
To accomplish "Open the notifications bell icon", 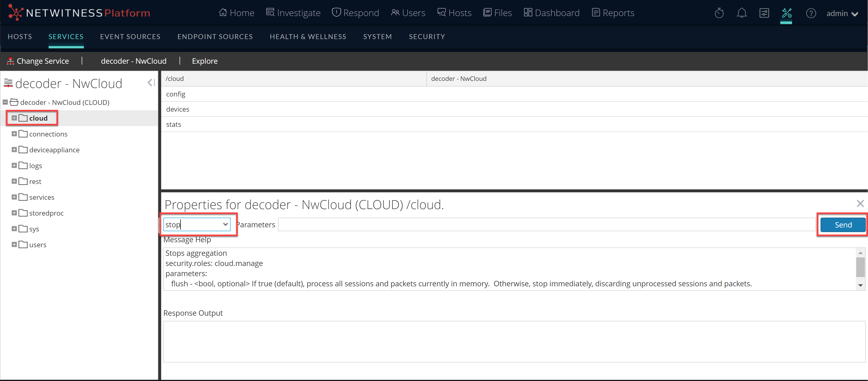I will 742,13.
